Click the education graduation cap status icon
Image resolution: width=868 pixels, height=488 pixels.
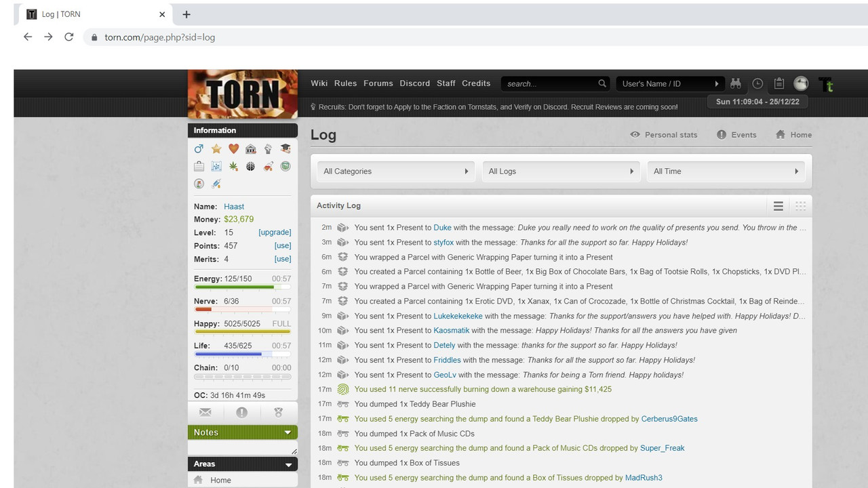point(285,148)
